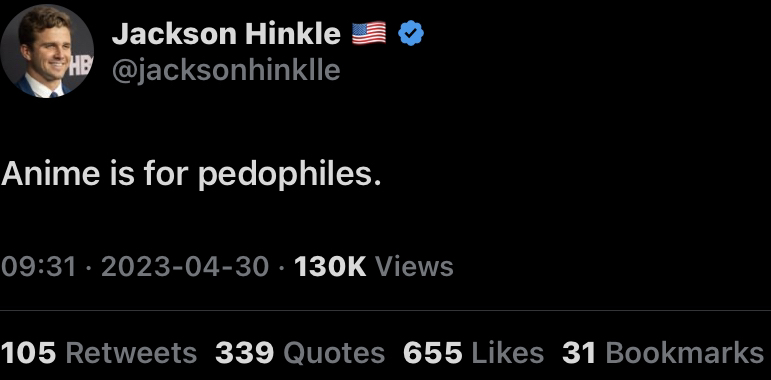Click the US flag emoji beside the name
Screen dimensions: 771x380
[369, 33]
